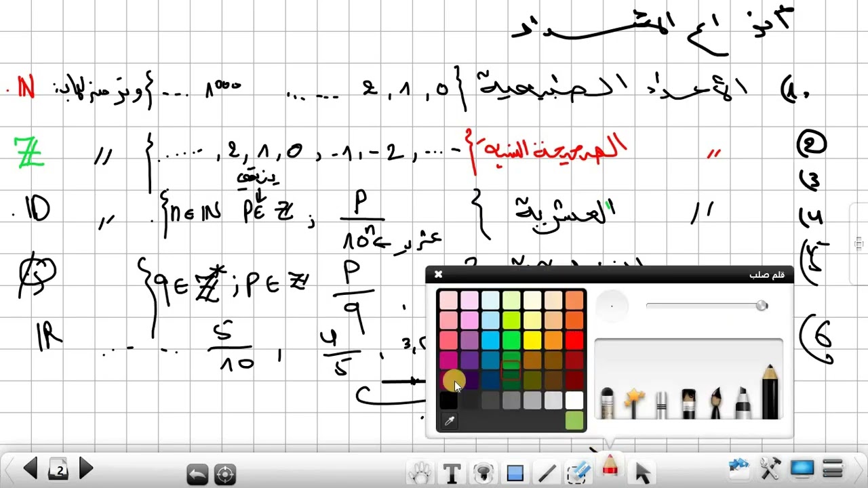Pick the dark maroon color swatch
Image resolution: width=868 pixels, height=488 pixels.
coord(574,380)
